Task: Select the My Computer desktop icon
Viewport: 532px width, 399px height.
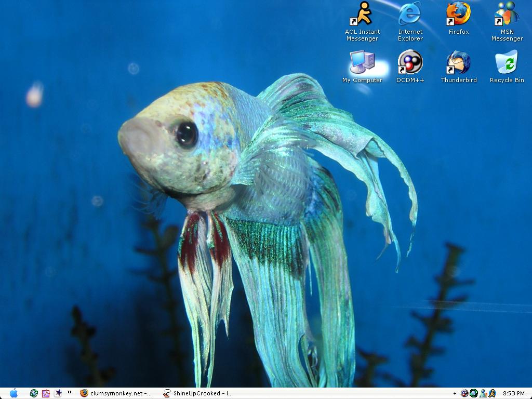Action: point(362,63)
